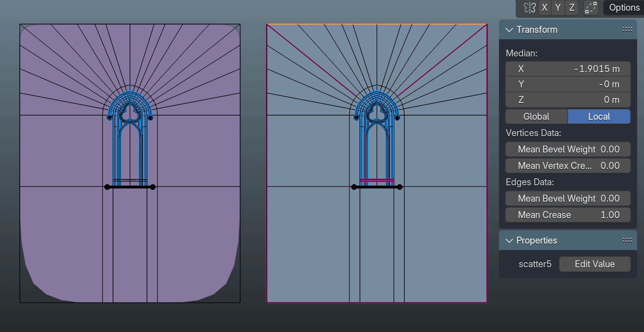Edit the Median X value field

point(568,69)
